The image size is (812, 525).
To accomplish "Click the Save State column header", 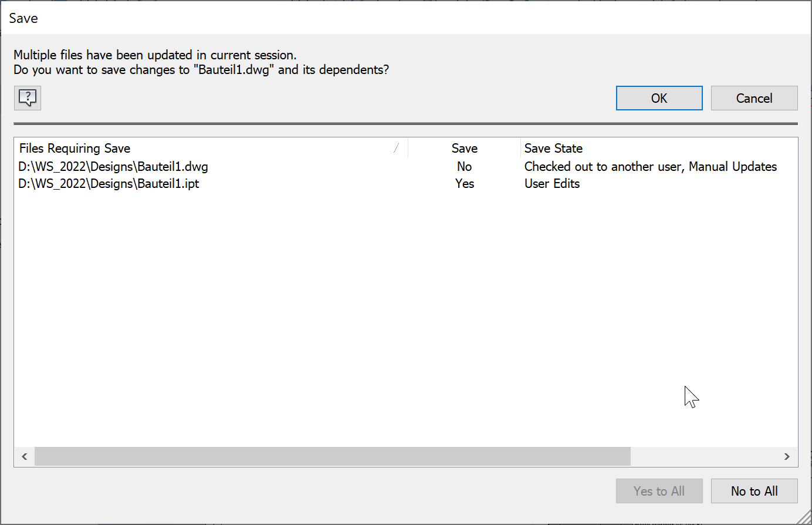I will point(553,148).
